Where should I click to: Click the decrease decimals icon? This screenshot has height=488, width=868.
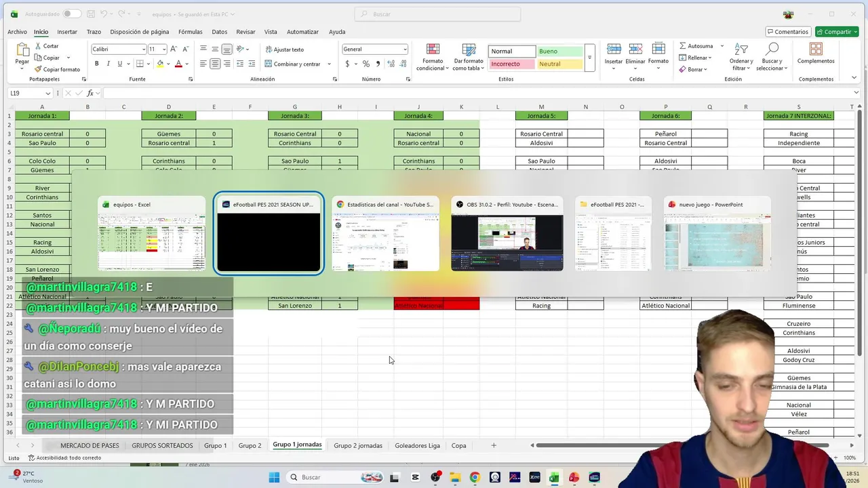coord(402,64)
